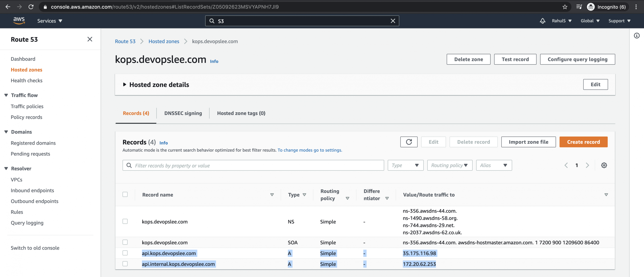Open the notifications bell icon
The height and width of the screenshot is (277, 644).
coord(542,21)
